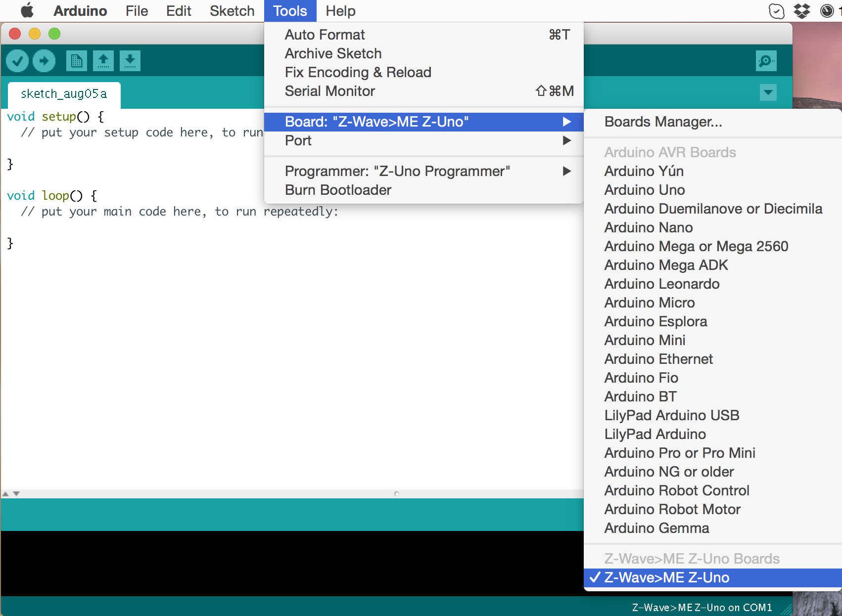
Task: Select Arduino Micro board
Action: pyautogui.click(x=713, y=303)
